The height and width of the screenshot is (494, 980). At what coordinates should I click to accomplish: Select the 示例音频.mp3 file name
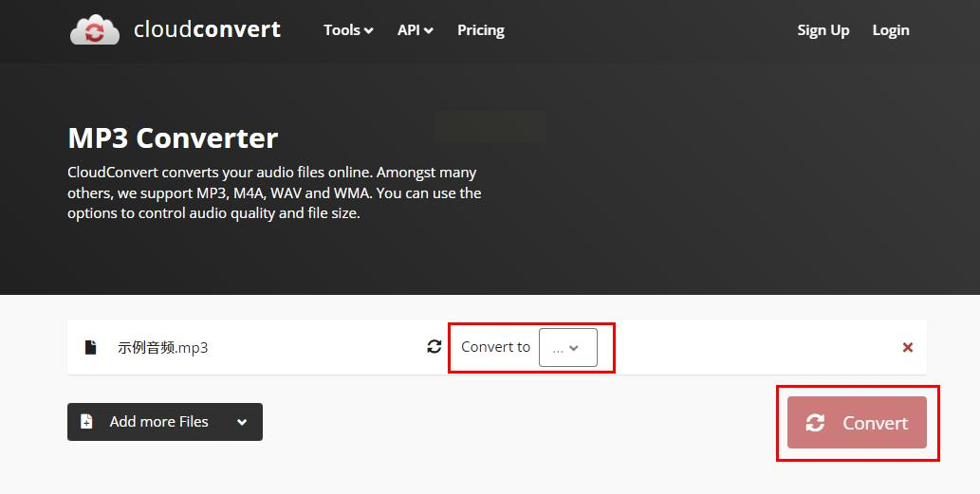coord(162,348)
